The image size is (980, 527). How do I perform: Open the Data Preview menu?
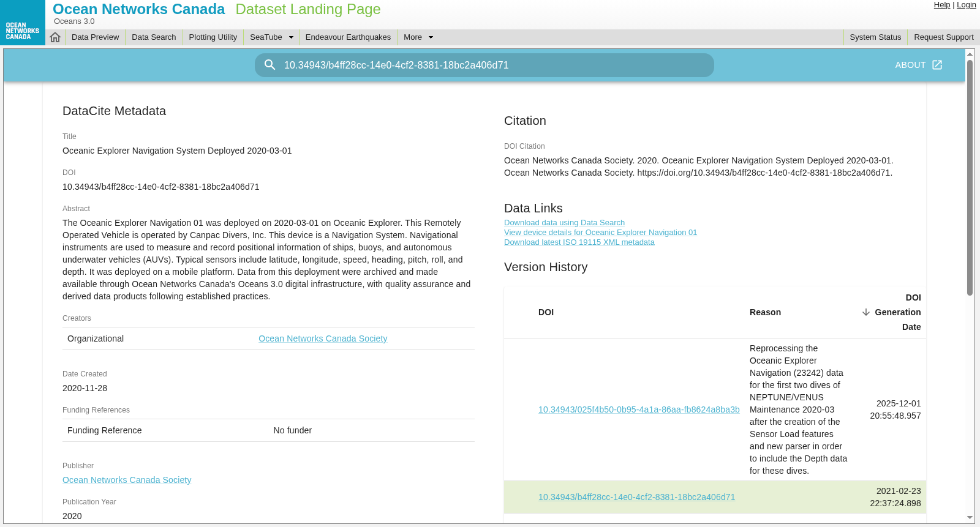pyautogui.click(x=96, y=37)
